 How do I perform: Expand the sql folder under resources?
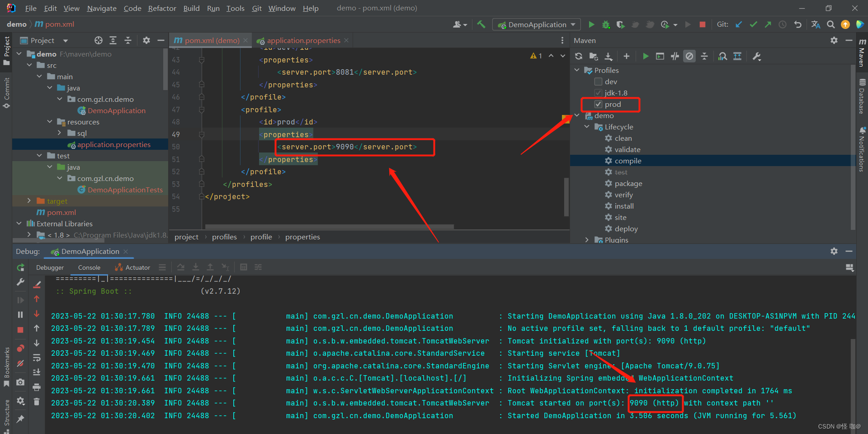(x=59, y=133)
